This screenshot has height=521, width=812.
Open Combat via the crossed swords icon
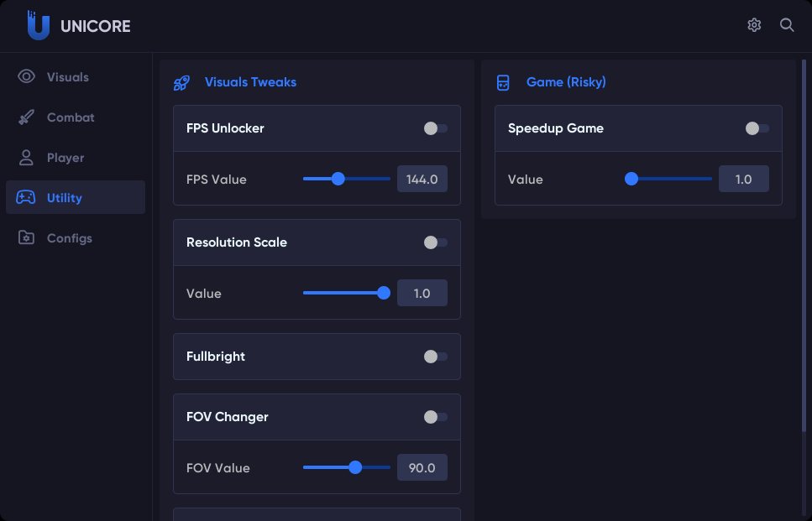(x=26, y=117)
